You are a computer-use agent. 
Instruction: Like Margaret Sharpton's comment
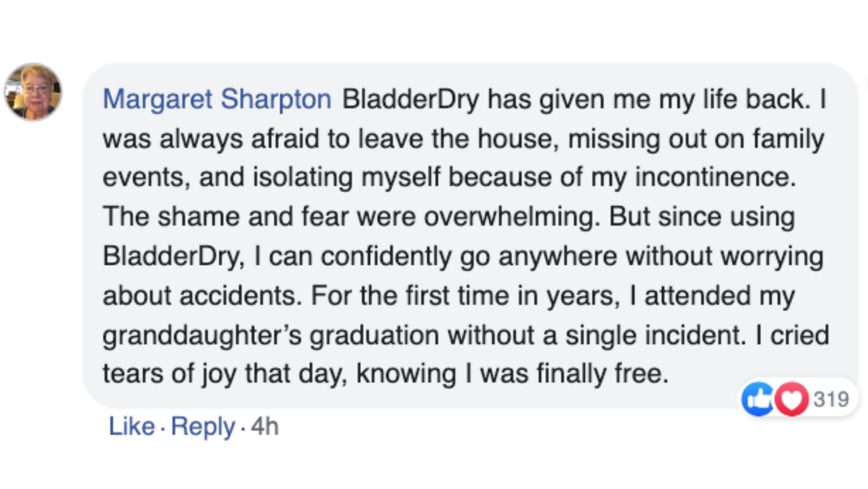tap(131, 427)
